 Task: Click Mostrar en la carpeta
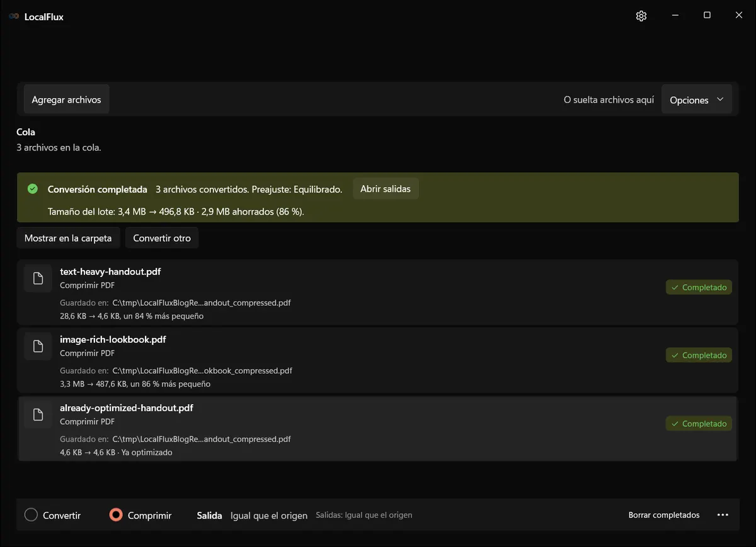pyautogui.click(x=68, y=238)
